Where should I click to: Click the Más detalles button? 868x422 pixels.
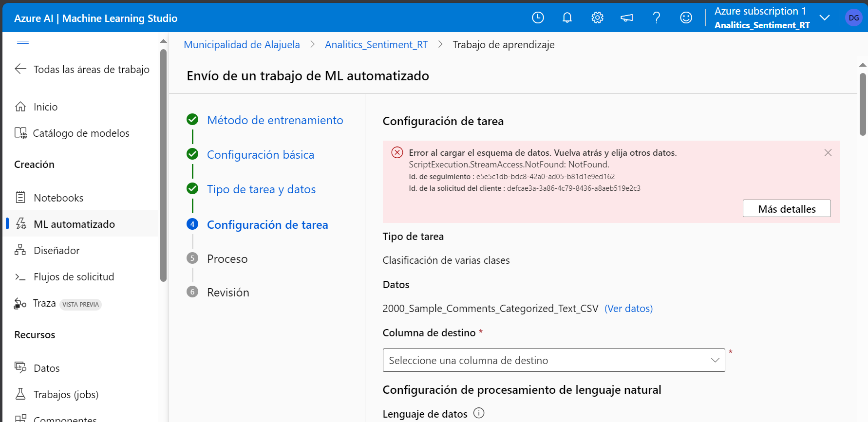(787, 208)
